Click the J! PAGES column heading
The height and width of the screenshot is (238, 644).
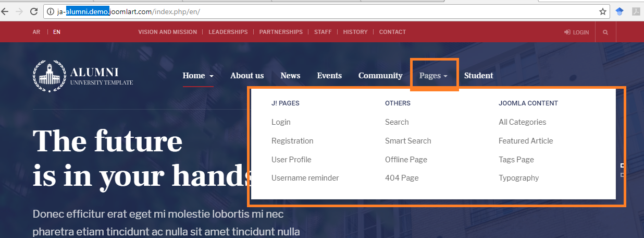click(286, 103)
